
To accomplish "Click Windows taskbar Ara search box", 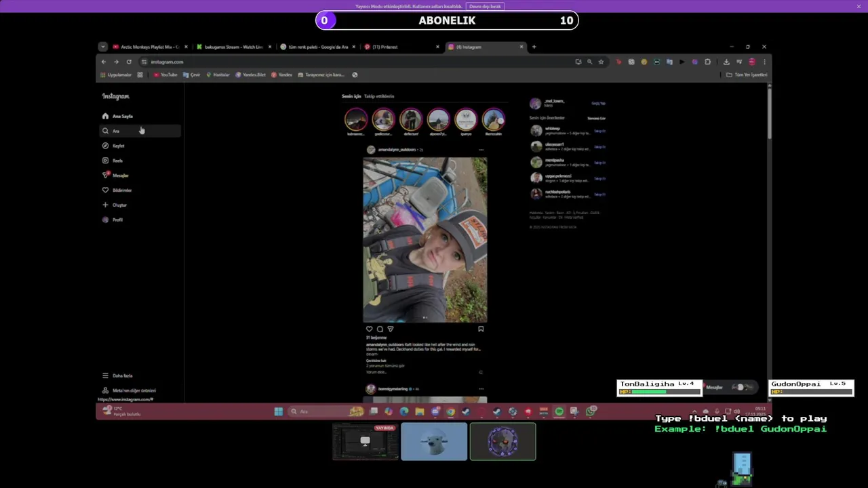I will pos(326,411).
